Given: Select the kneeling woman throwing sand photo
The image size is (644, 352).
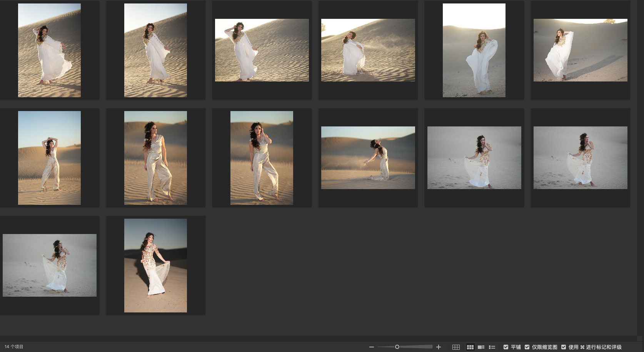Looking at the screenshot, I should pyautogui.click(x=368, y=158).
